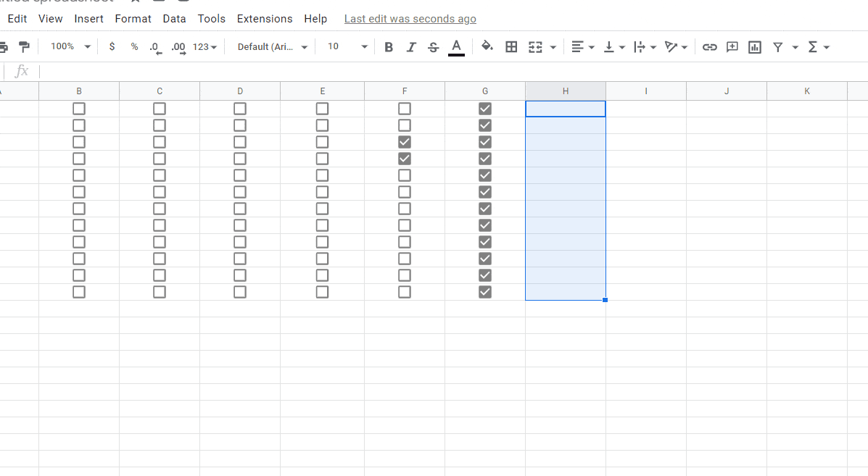Open the number format 123 dropdown
The image size is (868, 476).
pyautogui.click(x=205, y=46)
